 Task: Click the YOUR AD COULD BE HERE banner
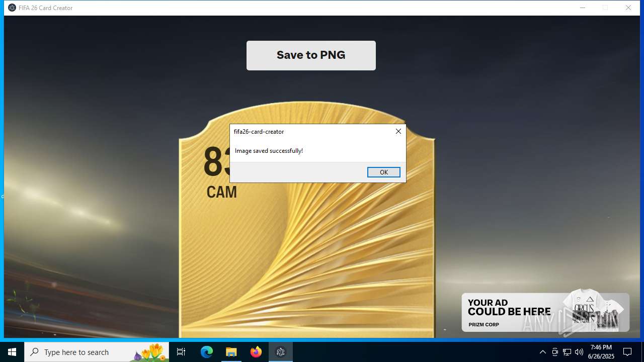(545, 312)
